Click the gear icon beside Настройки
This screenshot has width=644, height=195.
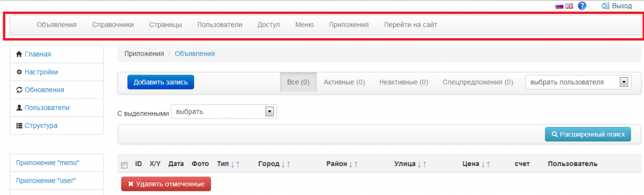point(19,72)
